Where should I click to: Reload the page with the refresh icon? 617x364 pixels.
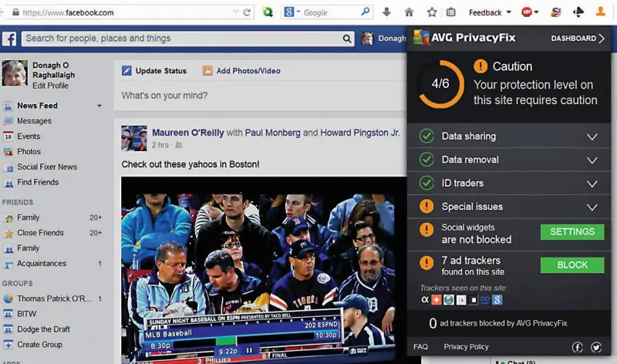(247, 12)
